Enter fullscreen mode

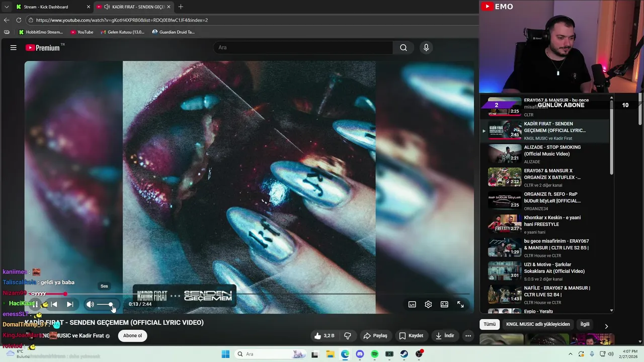(460, 304)
